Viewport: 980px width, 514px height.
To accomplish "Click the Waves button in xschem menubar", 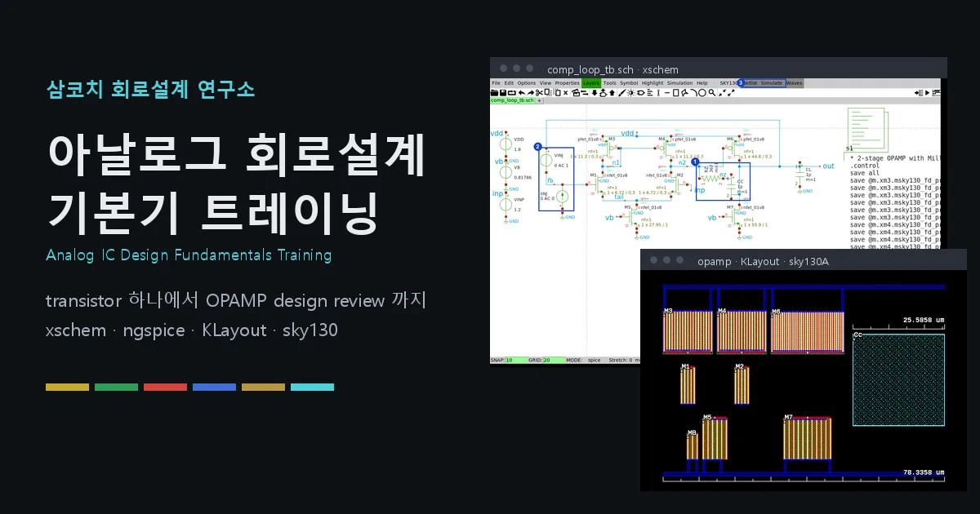I will 794,82.
